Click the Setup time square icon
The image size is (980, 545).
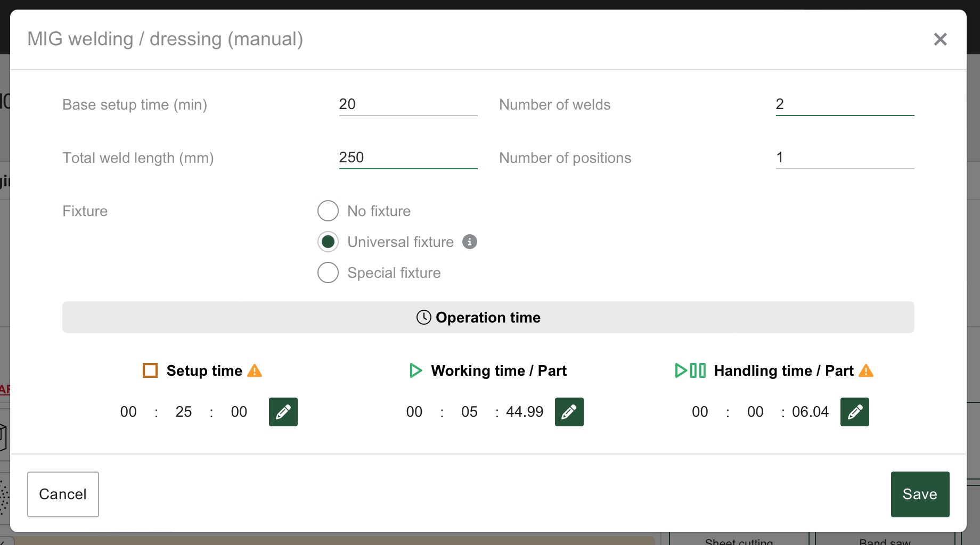[x=150, y=370]
